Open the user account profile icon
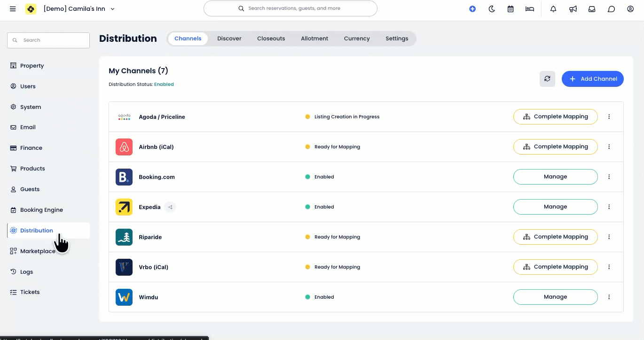644x340 pixels. coord(631,9)
